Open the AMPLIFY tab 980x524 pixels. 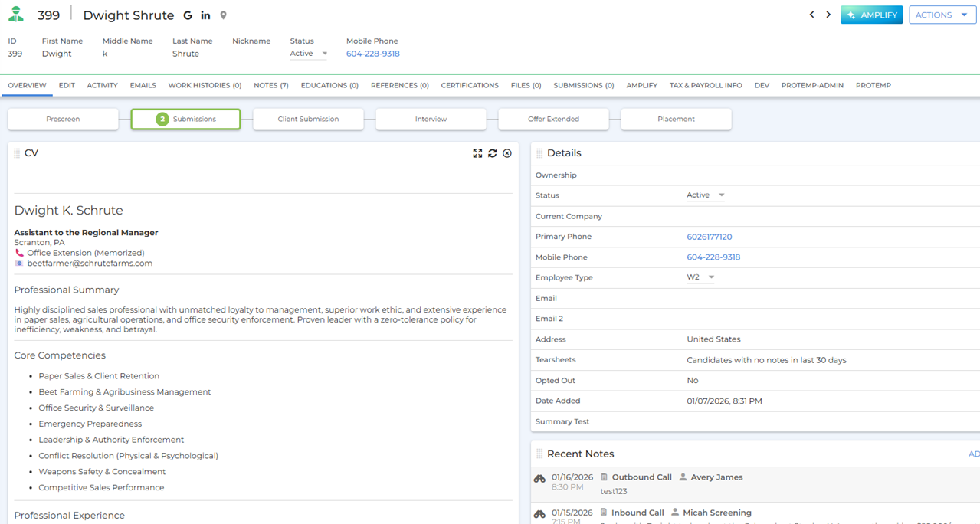tap(642, 85)
